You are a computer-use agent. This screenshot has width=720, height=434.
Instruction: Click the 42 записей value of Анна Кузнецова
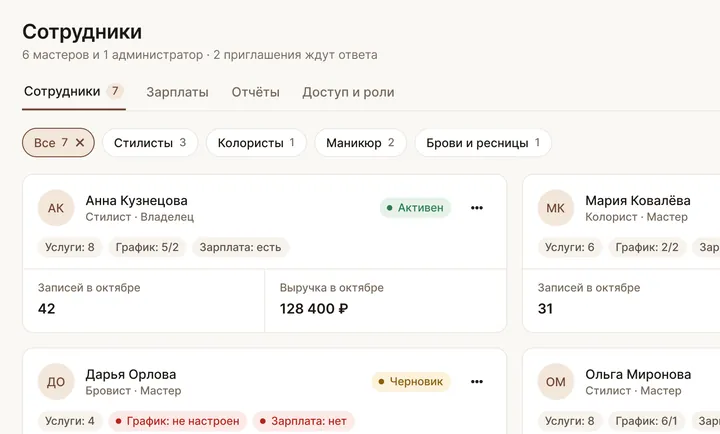(46, 309)
